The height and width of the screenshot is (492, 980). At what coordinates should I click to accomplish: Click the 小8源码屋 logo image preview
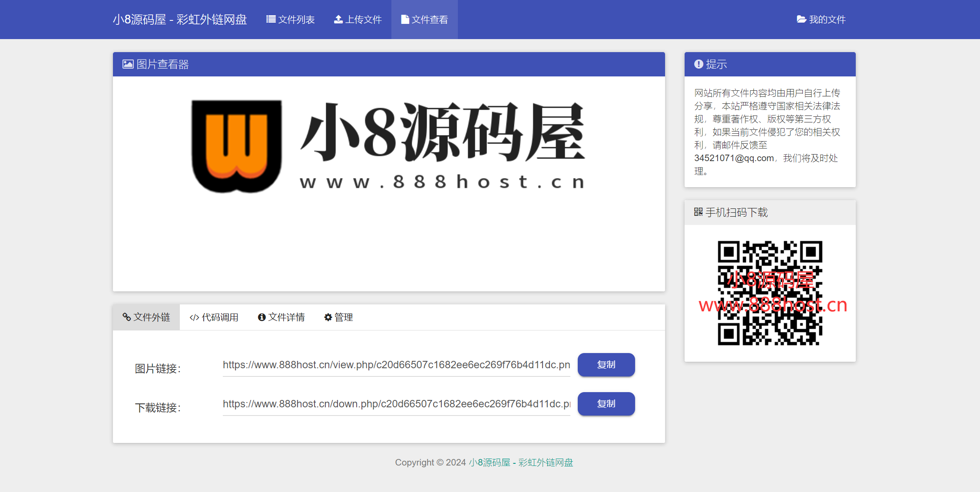pyautogui.click(x=389, y=146)
